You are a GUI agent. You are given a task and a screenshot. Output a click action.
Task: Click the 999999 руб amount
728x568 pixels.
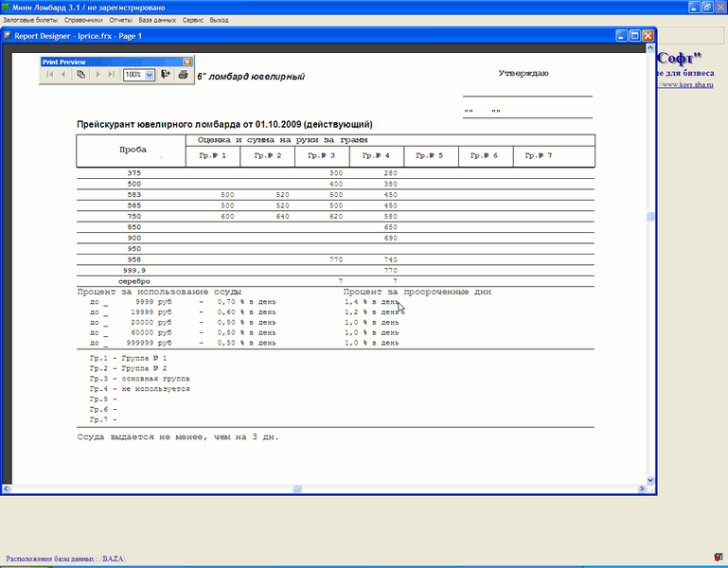pyautogui.click(x=149, y=343)
